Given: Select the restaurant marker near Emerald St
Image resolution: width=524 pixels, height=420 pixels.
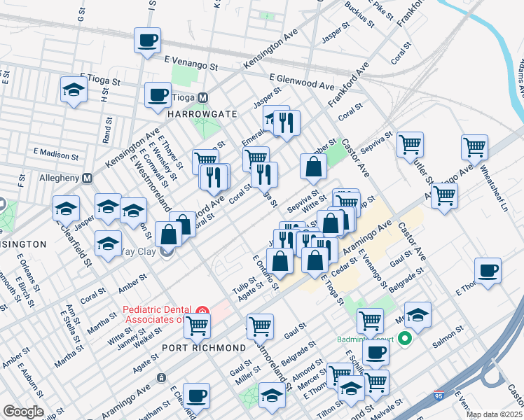Looking at the screenshot, I should (x=287, y=125).
